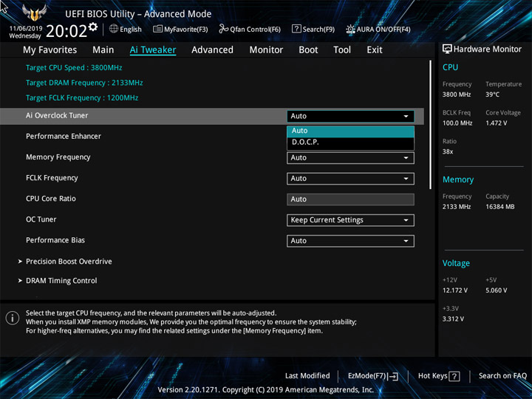The width and height of the screenshot is (532, 399).
Task: Select Auto in the open dropdown list
Action: pyautogui.click(x=350, y=131)
